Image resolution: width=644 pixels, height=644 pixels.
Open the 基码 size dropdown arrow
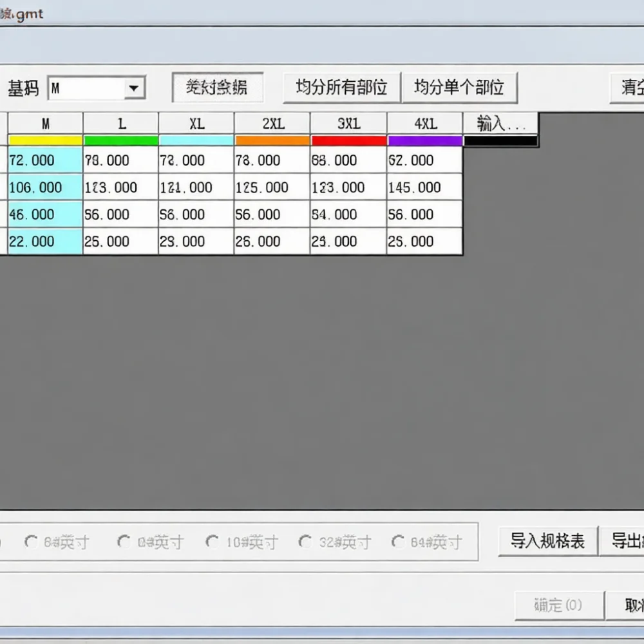point(134,88)
